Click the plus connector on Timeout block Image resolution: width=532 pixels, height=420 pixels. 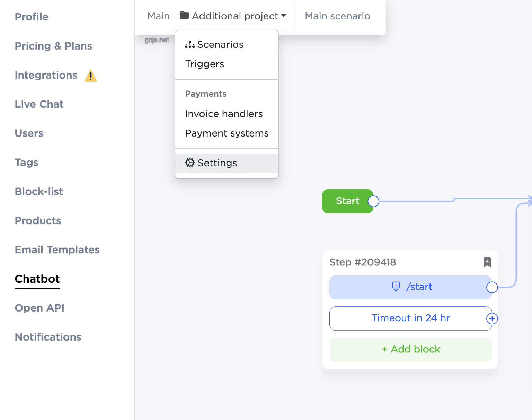pos(492,318)
